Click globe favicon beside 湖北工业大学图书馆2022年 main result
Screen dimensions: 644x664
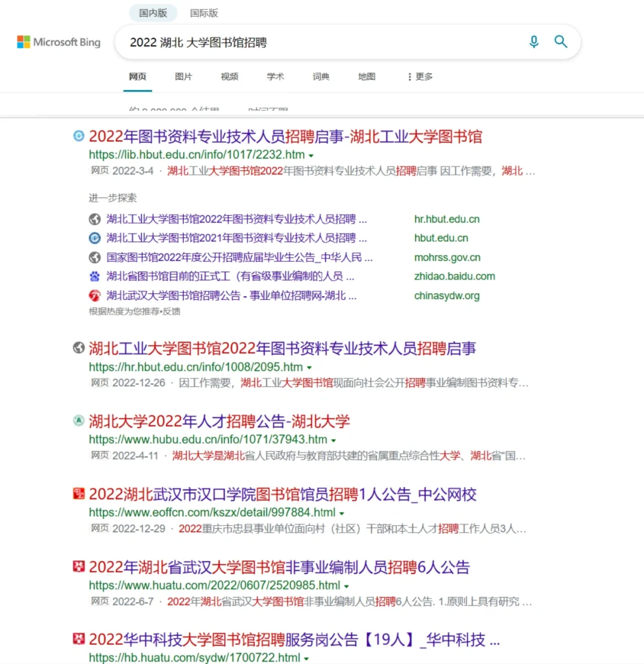click(x=79, y=347)
